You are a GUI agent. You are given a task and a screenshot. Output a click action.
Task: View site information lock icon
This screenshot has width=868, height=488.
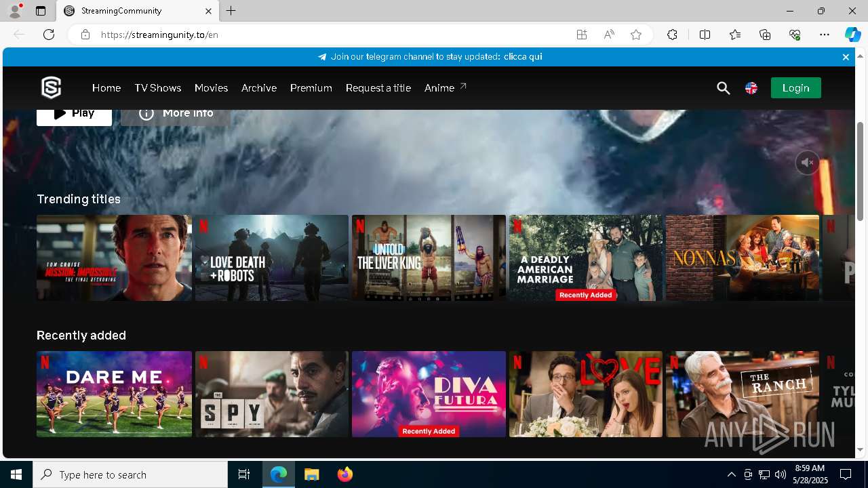click(x=85, y=35)
